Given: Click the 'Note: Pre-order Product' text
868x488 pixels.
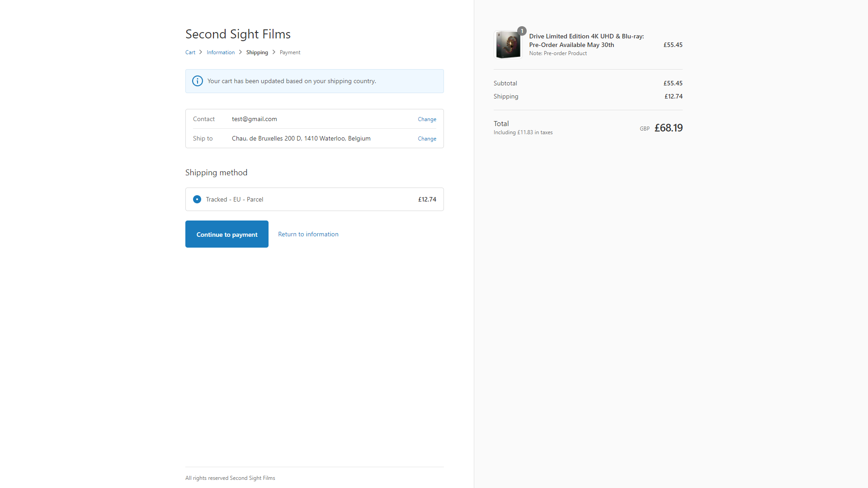Looking at the screenshot, I should tap(558, 53).
